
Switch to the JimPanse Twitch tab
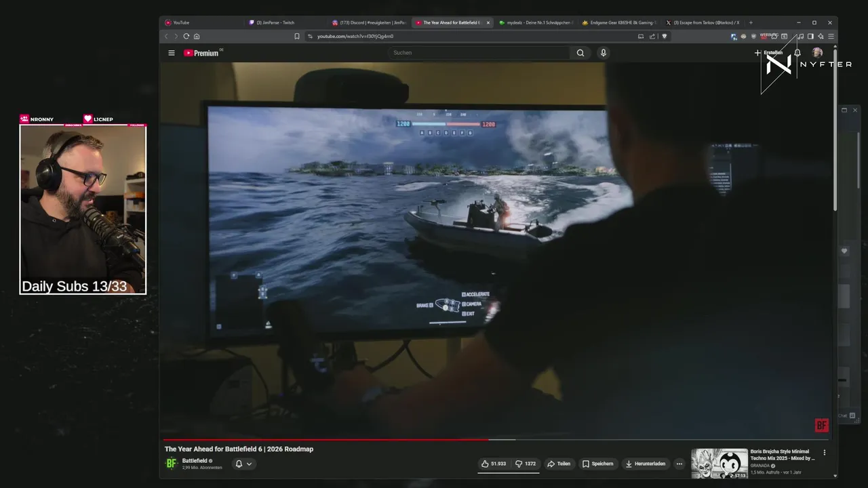(286, 22)
